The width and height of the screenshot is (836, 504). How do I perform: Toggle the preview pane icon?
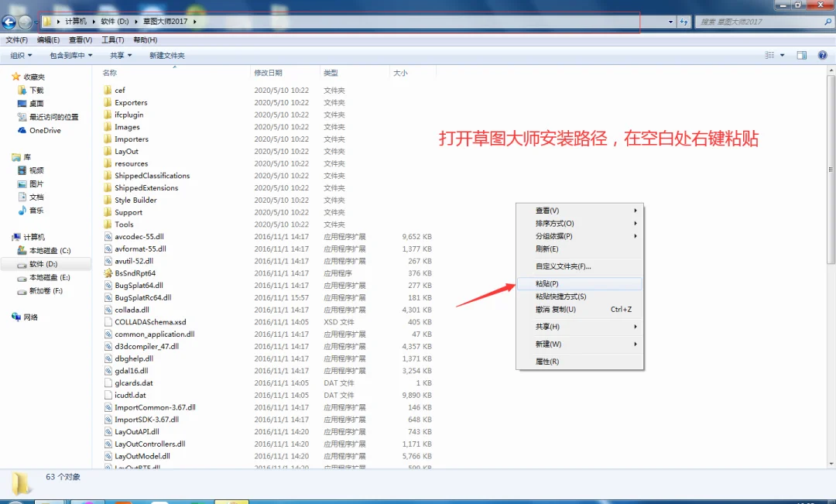[801, 55]
